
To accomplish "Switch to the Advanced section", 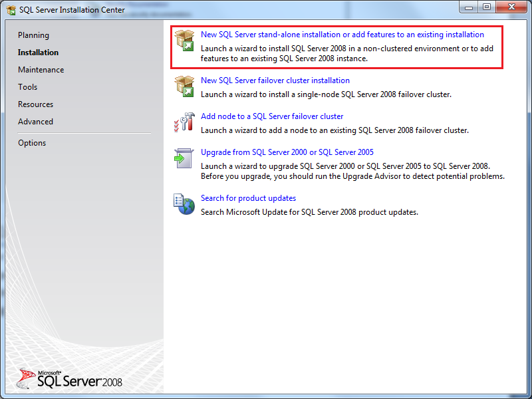I will (x=36, y=122).
